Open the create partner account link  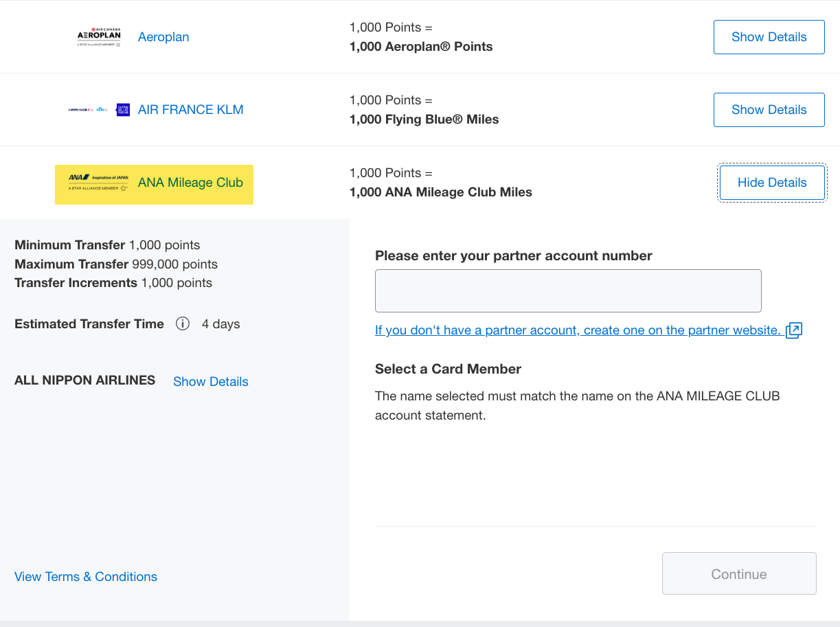[x=578, y=330]
